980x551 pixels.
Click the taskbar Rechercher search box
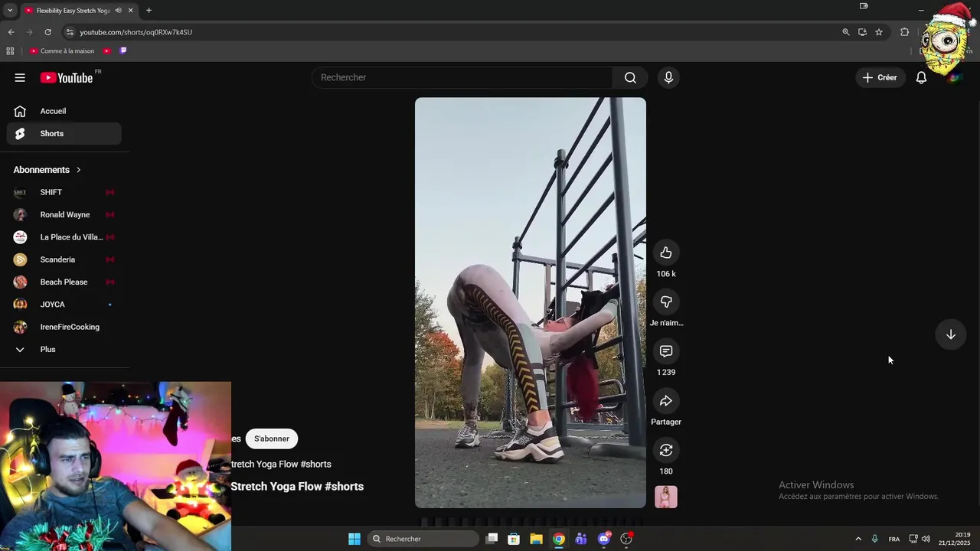[423, 539]
